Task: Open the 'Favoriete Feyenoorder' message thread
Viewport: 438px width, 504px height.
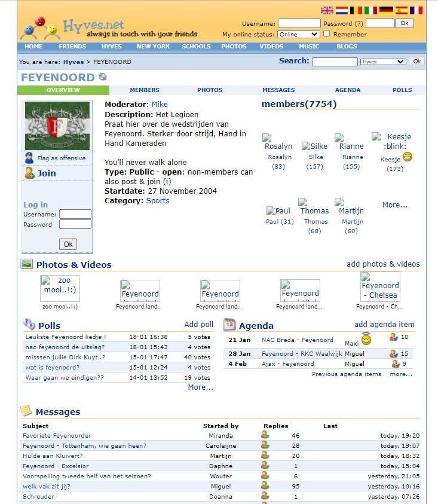Action: (57, 436)
